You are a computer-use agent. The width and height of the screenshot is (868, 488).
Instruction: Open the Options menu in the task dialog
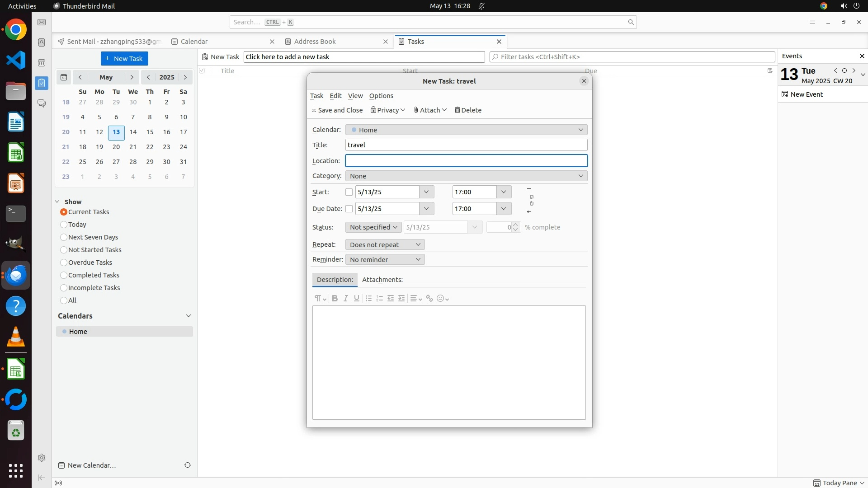381,96
